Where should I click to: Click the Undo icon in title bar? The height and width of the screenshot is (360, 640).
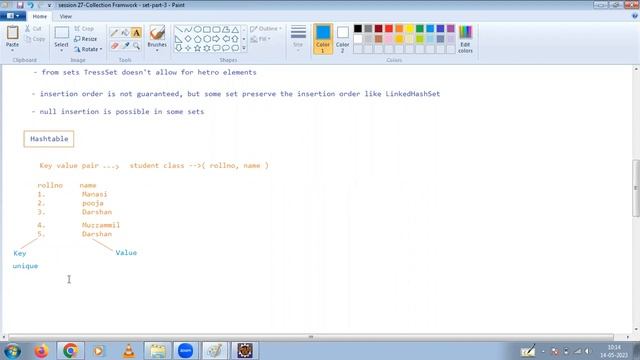pyautogui.click(x=31, y=5)
